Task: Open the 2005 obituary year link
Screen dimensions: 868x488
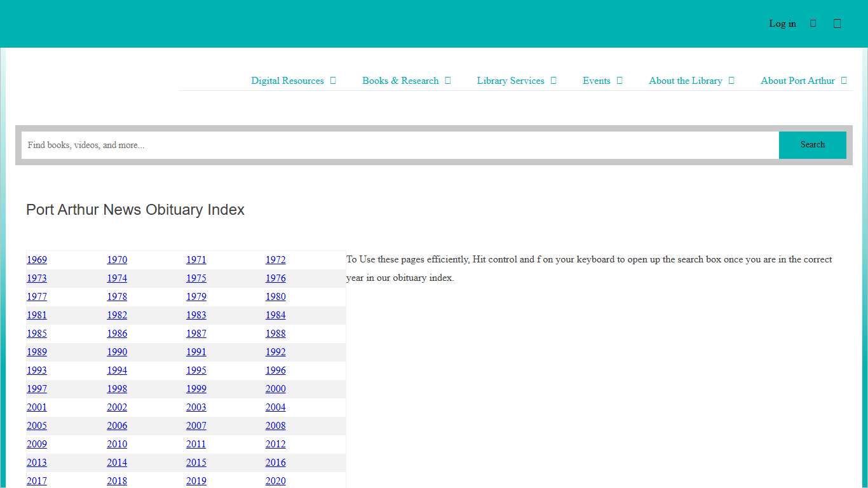Action: [x=37, y=426]
